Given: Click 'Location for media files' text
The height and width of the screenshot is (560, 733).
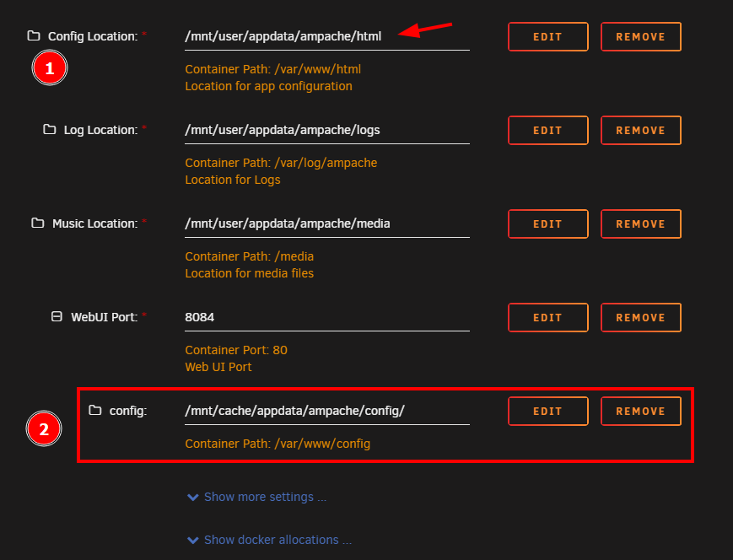Looking at the screenshot, I should (x=249, y=273).
